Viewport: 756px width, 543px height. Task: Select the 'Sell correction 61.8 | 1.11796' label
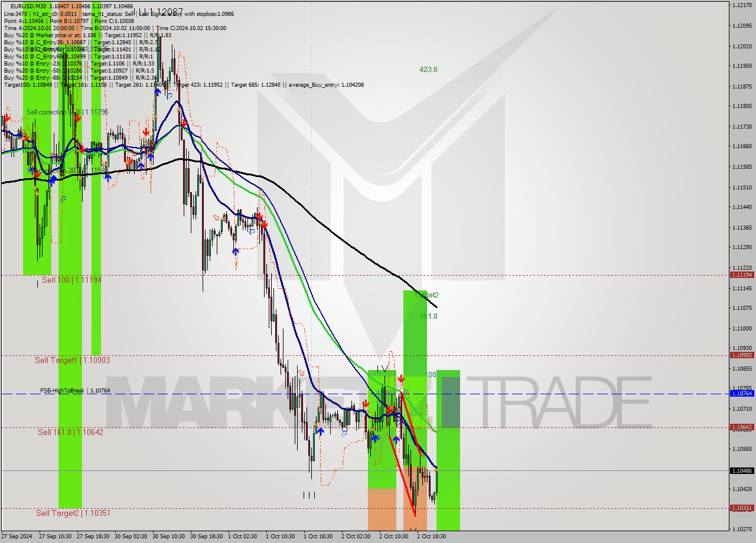(67, 112)
